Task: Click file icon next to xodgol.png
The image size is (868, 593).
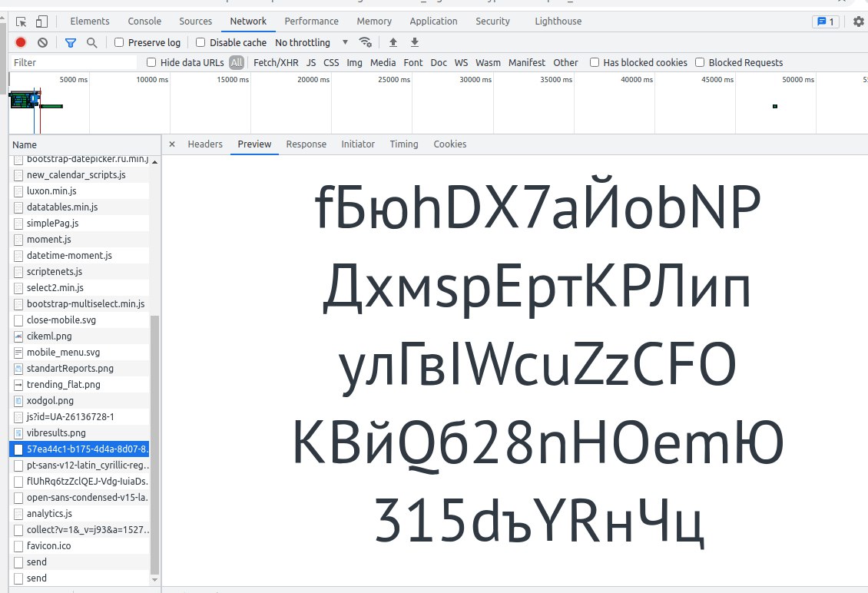Action: click(x=18, y=400)
